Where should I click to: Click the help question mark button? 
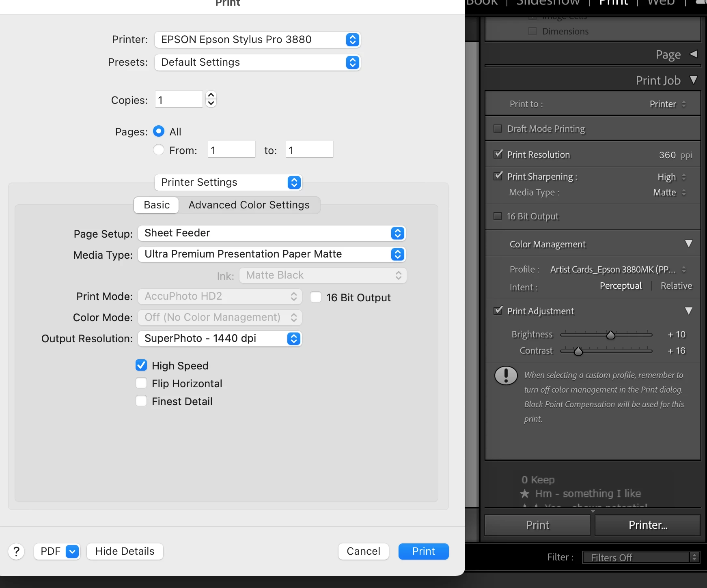[x=16, y=552]
